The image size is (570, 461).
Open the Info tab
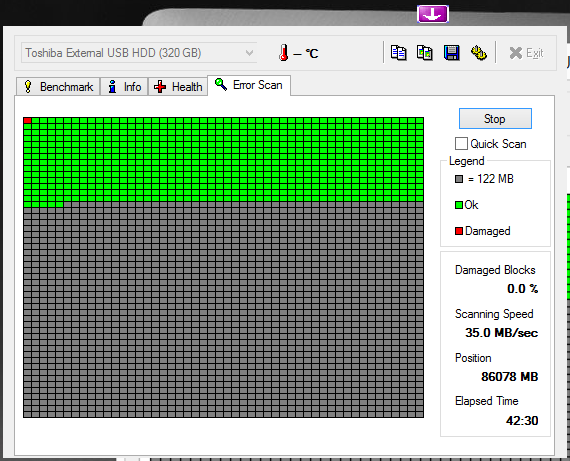point(124,87)
